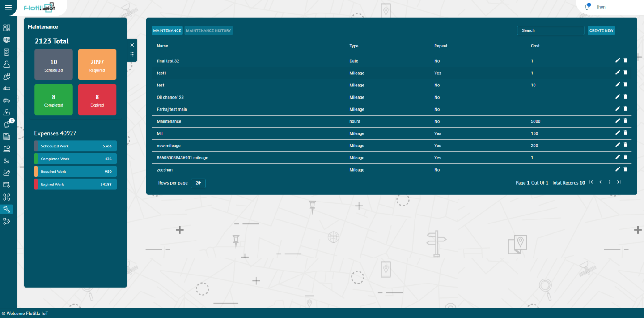
Task: Delete the 'Oil change123' maintenance entry
Action: (625, 96)
